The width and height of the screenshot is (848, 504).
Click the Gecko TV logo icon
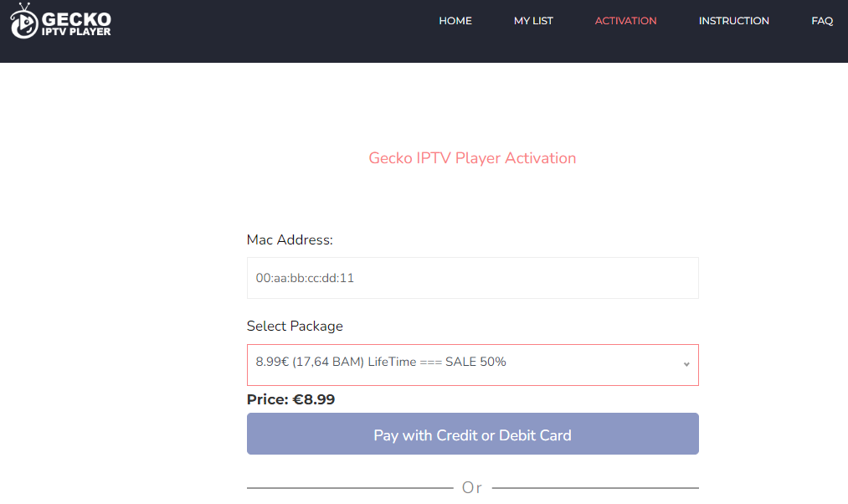pos(23,21)
